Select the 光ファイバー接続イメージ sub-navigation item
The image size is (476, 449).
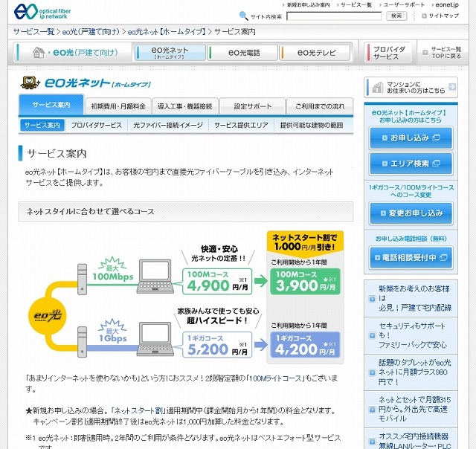click(x=168, y=125)
